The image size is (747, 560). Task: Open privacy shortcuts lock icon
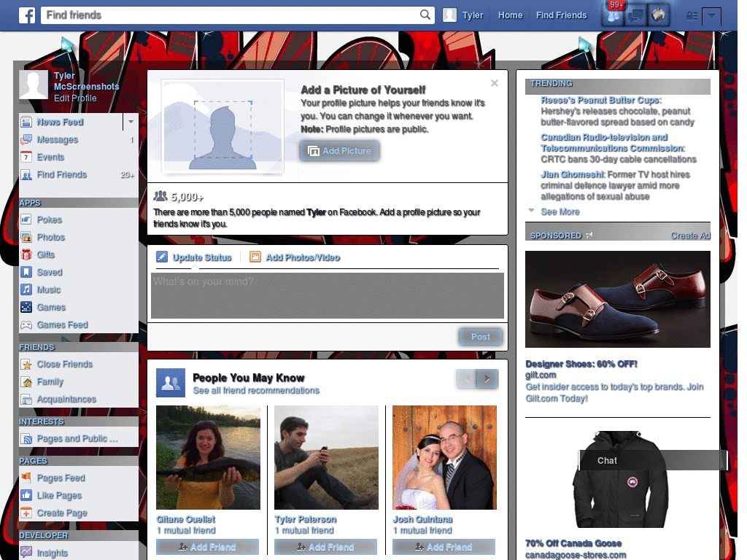(692, 16)
